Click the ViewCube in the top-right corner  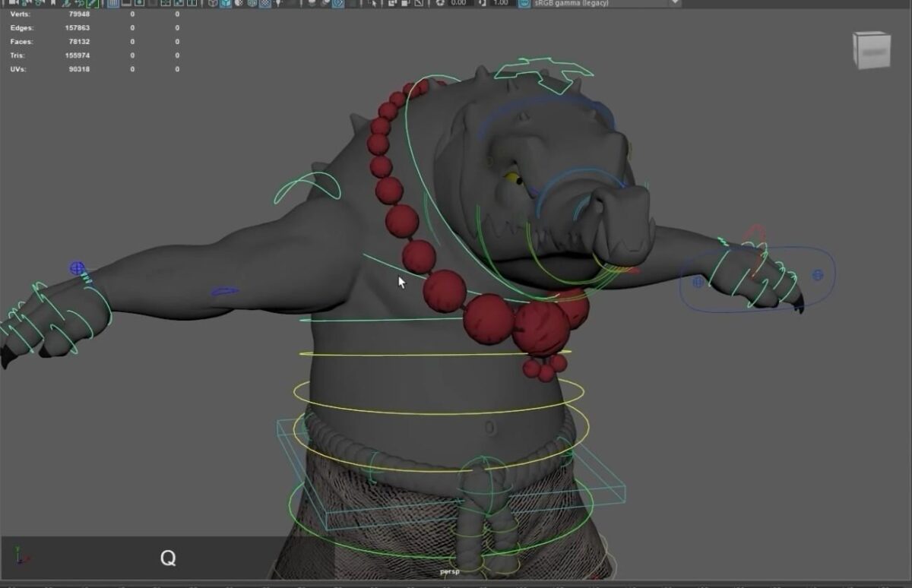tap(872, 52)
